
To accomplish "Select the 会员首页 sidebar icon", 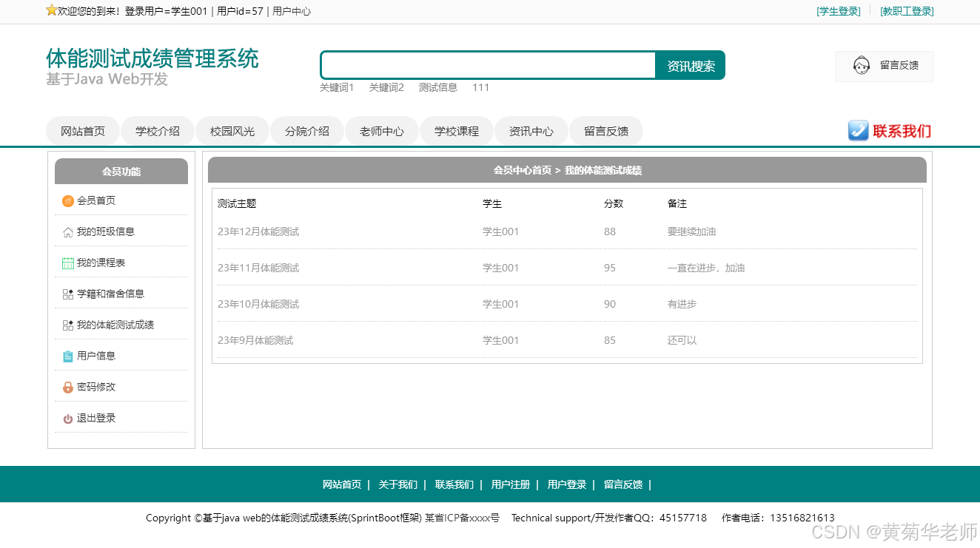I will pyautogui.click(x=67, y=200).
